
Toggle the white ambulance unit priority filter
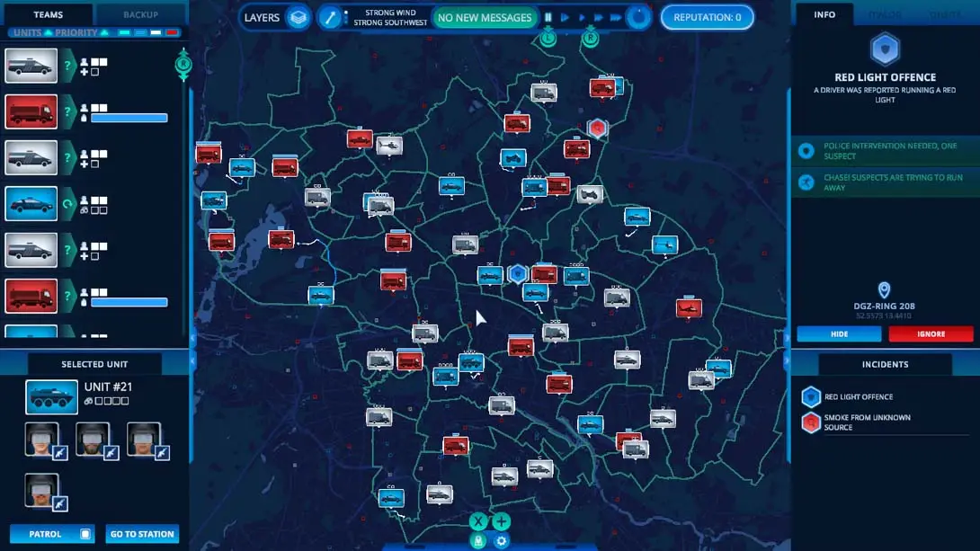pos(156,32)
